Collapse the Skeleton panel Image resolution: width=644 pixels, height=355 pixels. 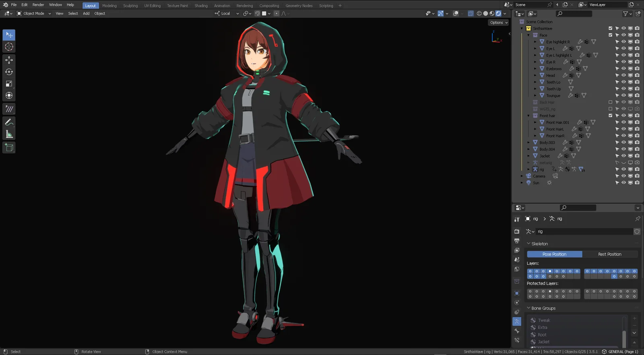[528, 244]
